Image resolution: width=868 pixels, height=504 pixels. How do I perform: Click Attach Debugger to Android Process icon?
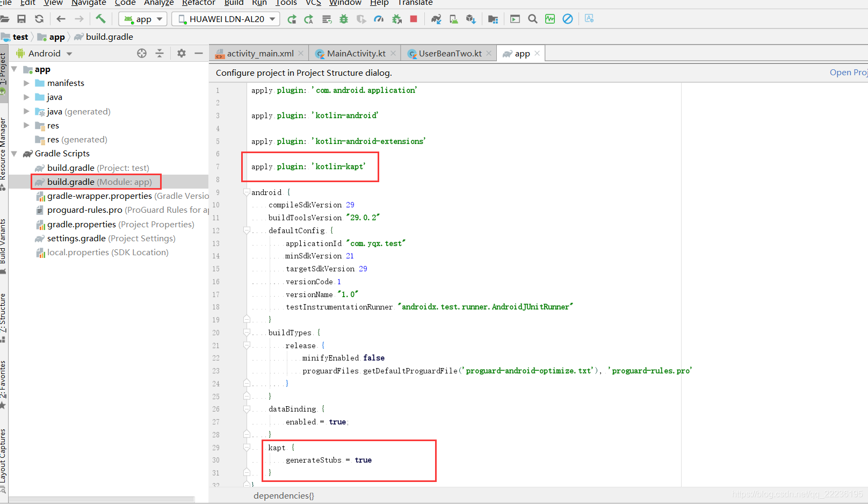pyautogui.click(x=397, y=19)
